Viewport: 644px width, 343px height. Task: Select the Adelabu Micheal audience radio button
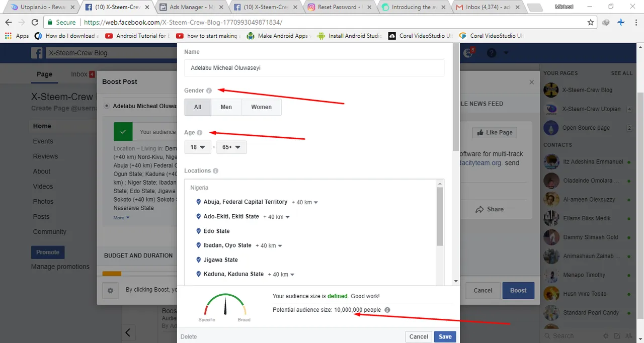coord(106,106)
